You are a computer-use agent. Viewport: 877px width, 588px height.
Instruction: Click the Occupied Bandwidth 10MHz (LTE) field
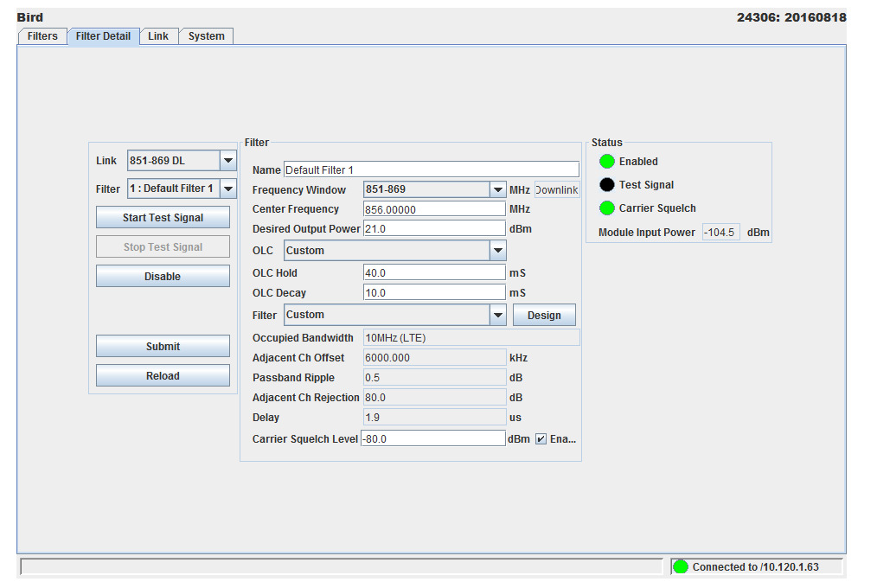[x=471, y=337]
